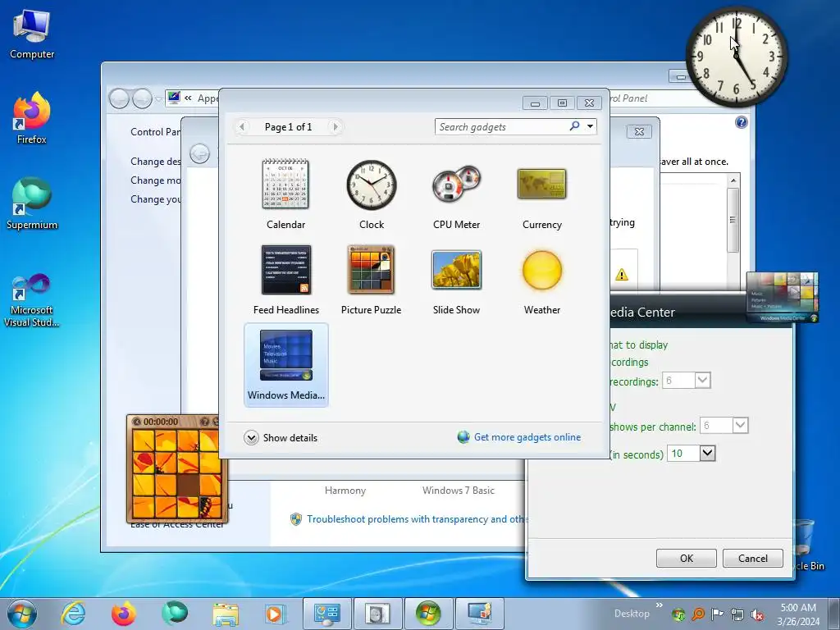Screen dimensions: 840x630
Task: Click the back button in Control Panel window
Action: click(x=119, y=98)
